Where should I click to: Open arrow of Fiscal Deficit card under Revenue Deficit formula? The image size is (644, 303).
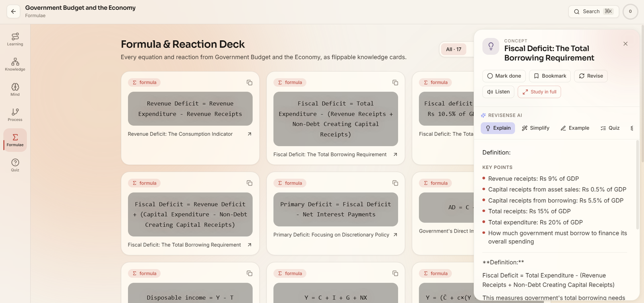(250, 245)
